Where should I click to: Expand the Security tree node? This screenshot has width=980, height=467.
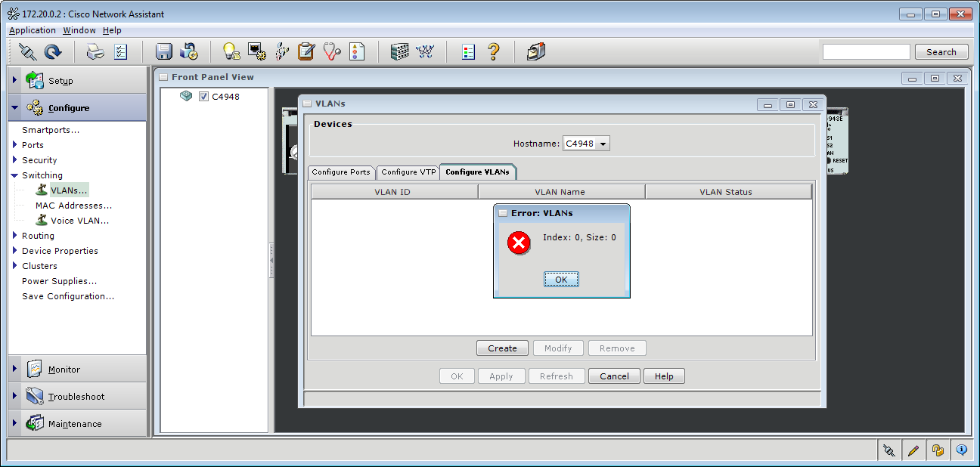pos(14,160)
